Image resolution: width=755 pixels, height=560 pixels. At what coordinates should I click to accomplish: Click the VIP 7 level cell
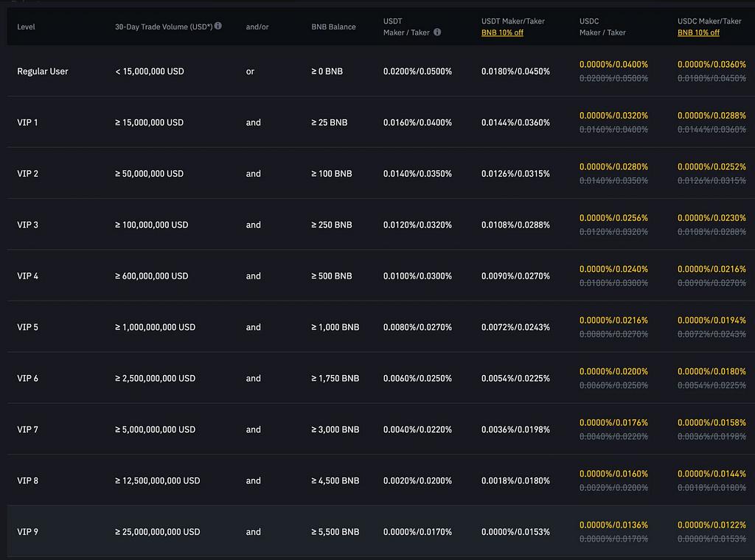pos(27,430)
